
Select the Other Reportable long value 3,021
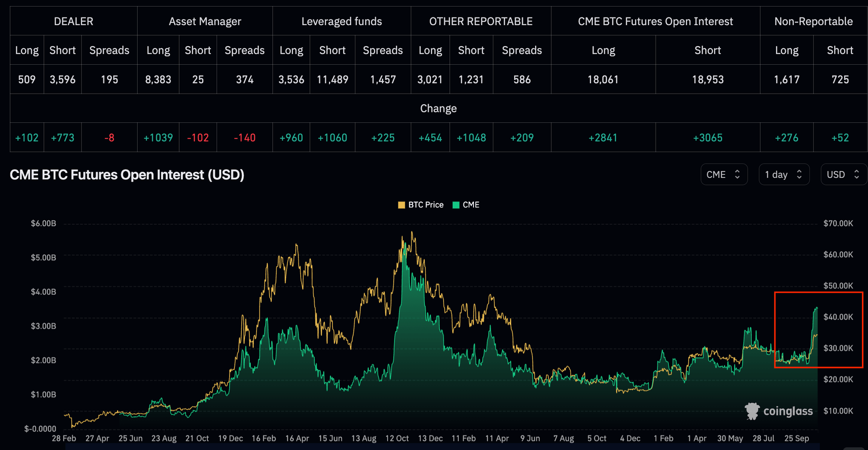click(430, 79)
